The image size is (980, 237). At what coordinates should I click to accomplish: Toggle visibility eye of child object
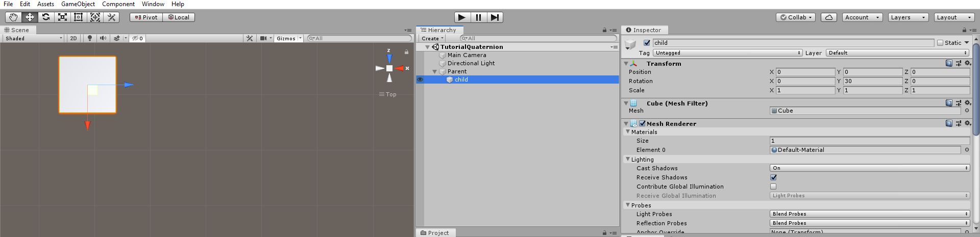tap(420, 80)
